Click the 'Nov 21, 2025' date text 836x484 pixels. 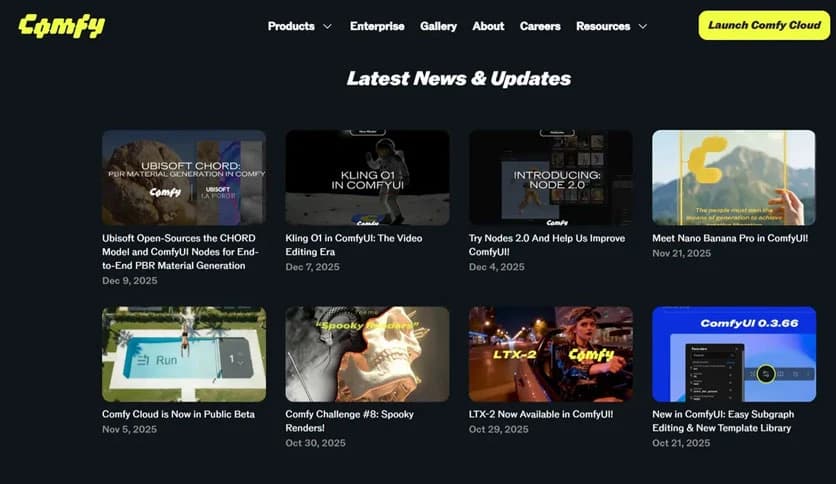[x=681, y=253]
